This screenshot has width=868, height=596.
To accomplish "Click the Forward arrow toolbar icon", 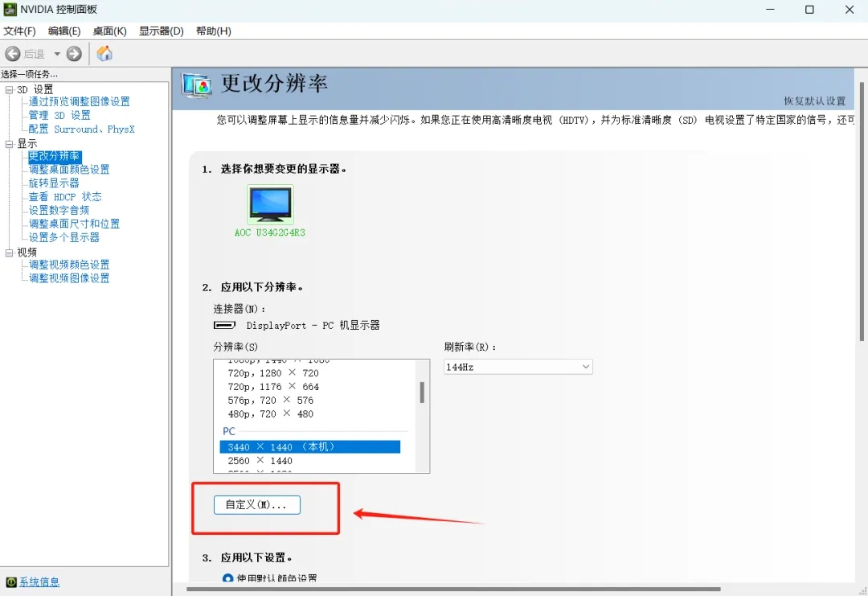I will click(74, 54).
